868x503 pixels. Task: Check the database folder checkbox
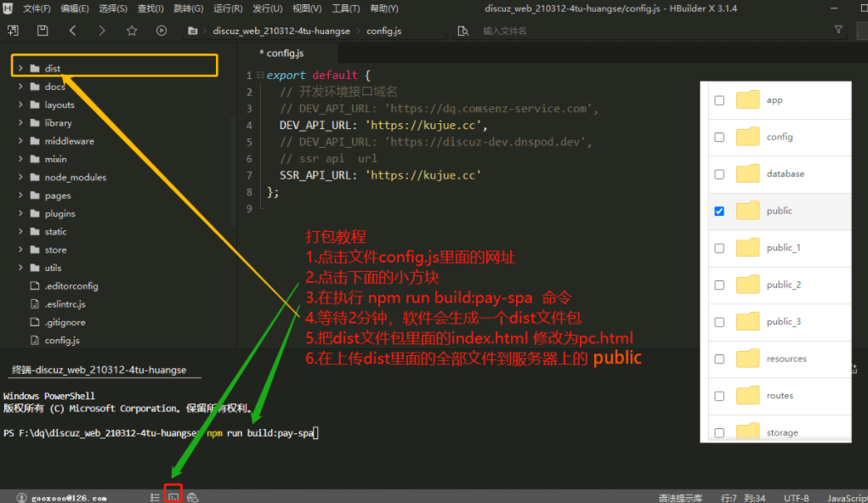(718, 174)
